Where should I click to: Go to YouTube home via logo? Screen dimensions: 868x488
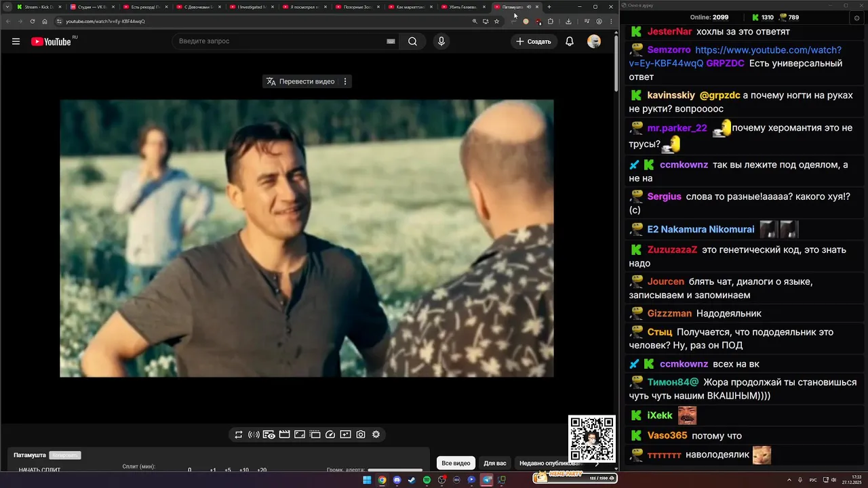(52, 41)
